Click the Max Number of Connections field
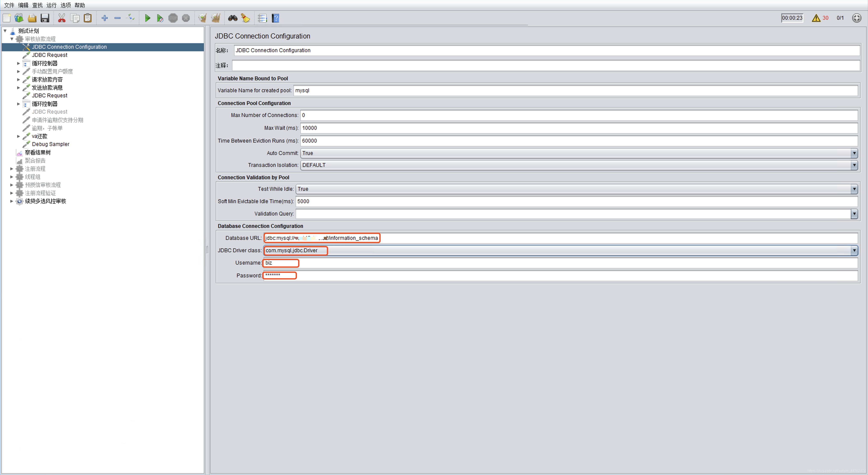The width and height of the screenshot is (868, 475). [579, 115]
